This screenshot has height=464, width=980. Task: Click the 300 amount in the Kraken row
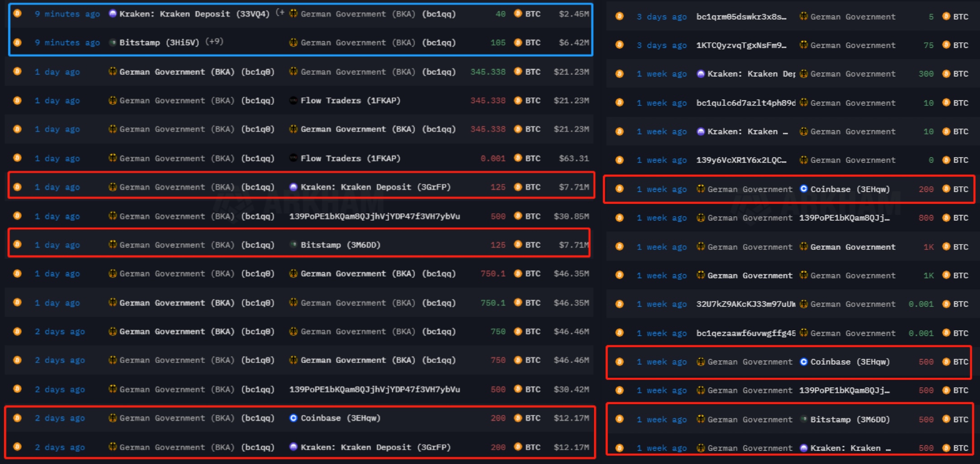tap(926, 74)
